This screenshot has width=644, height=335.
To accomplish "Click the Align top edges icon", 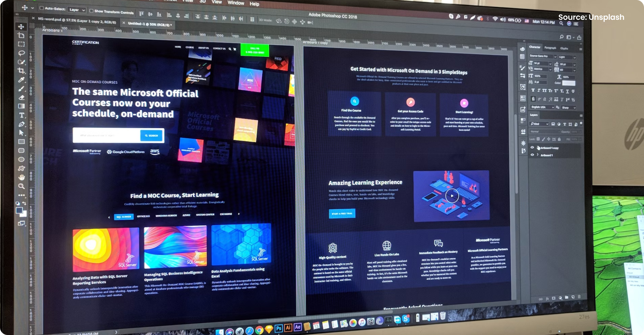I will click(141, 14).
